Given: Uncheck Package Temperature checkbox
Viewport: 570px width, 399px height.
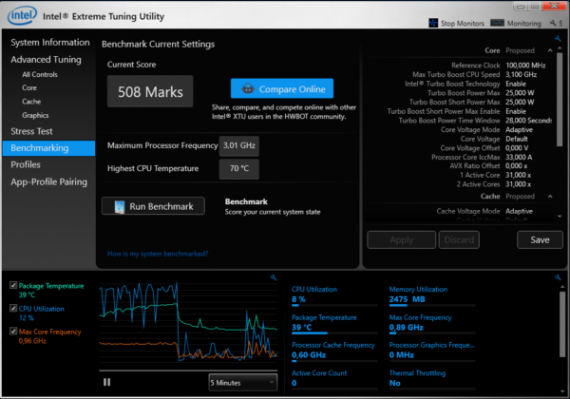Looking at the screenshot, I should pos(13,285).
